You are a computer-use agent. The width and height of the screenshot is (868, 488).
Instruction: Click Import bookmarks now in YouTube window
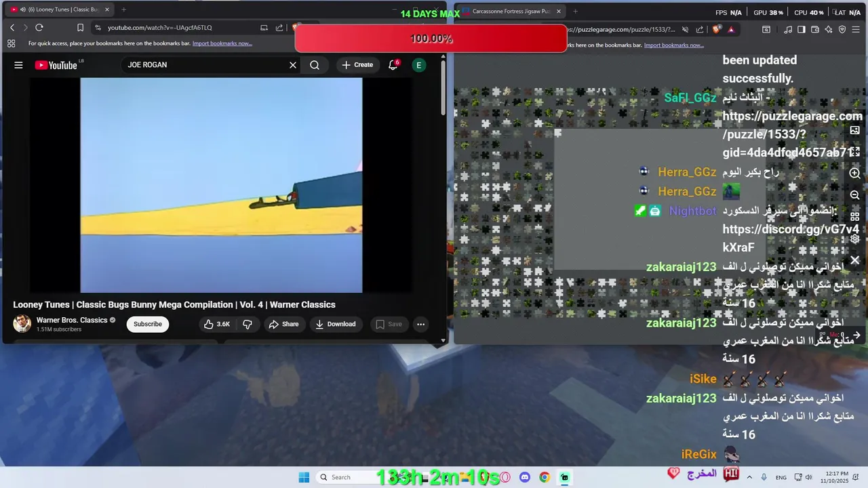[x=222, y=43]
